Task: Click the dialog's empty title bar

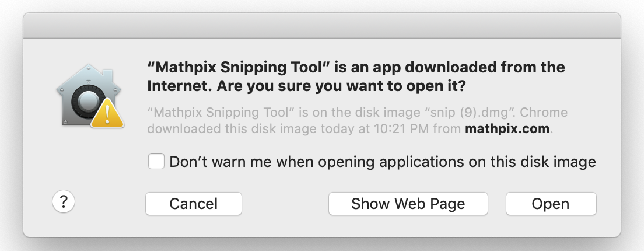Action: coord(322,26)
